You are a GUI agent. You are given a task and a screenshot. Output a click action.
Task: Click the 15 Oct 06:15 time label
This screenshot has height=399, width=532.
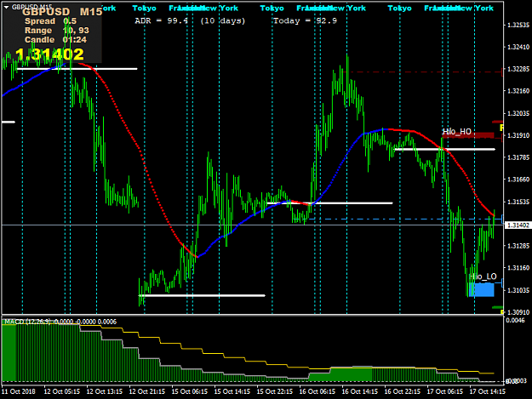189,391
